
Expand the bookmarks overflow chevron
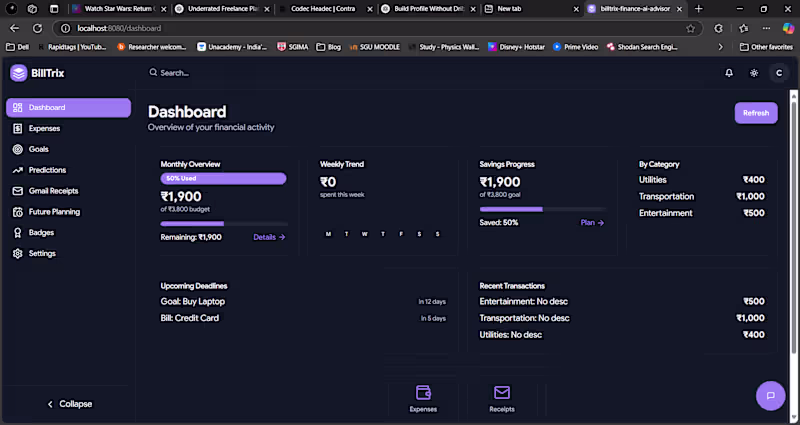720,47
